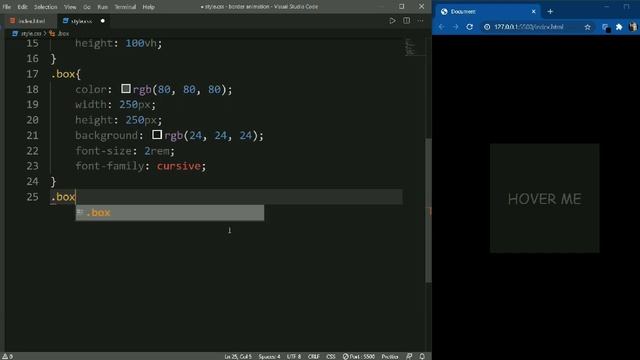640x360 pixels.
Task: Place cursor after .box on line 25
Action: pos(76,197)
